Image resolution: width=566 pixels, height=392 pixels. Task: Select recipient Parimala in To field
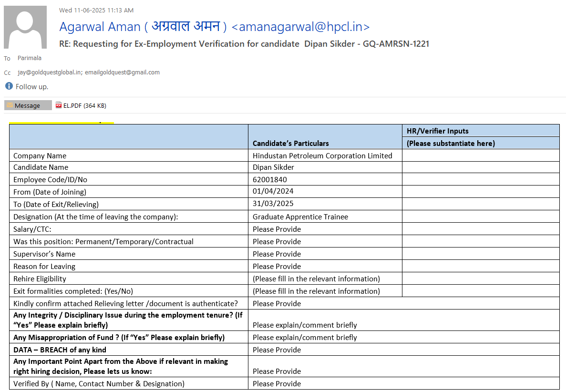pyautogui.click(x=30, y=58)
